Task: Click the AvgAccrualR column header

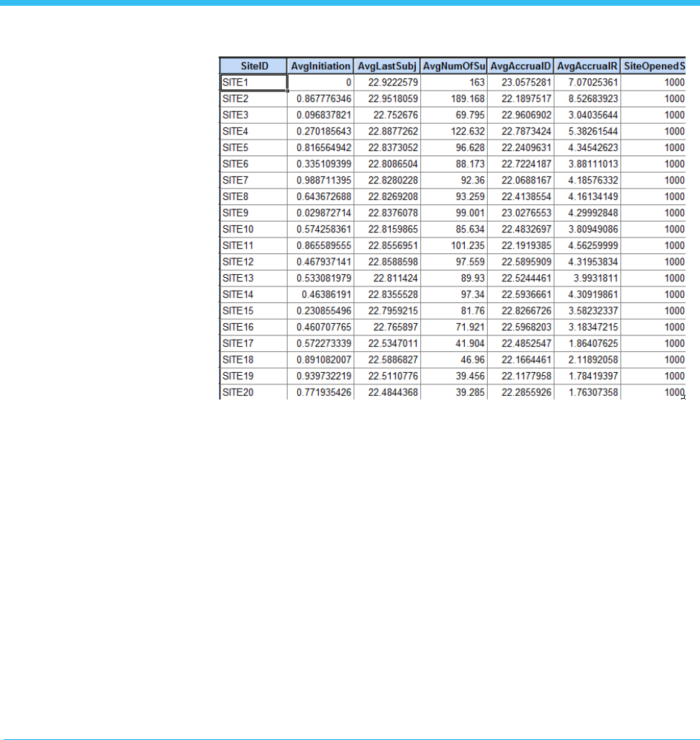Action: click(x=587, y=66)
